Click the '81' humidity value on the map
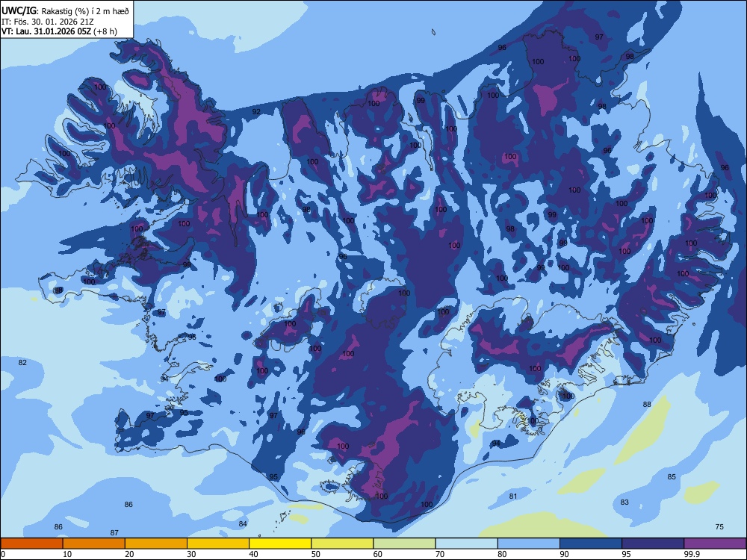 [x=513, y=497]
